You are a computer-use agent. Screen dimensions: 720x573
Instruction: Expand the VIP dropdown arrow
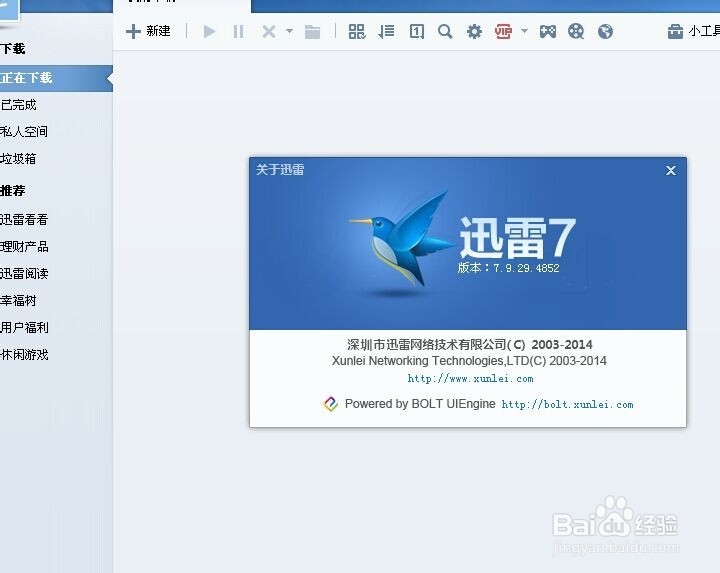(524, 31)
